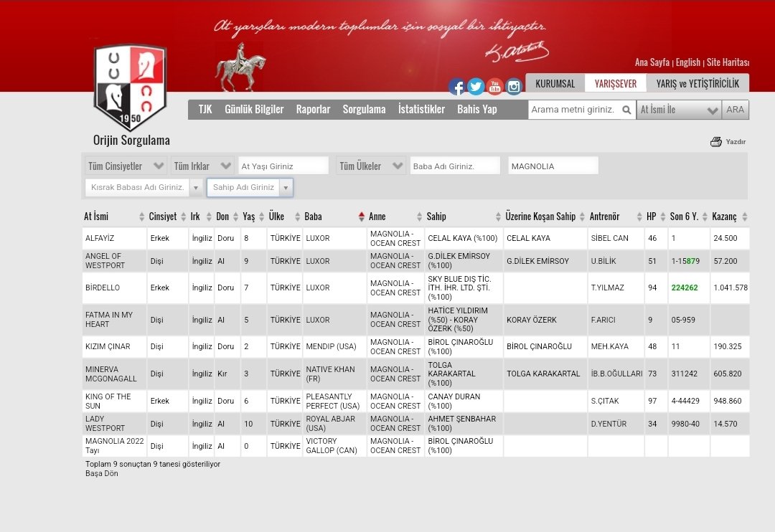Sort table by Sahip column arrows
Screen dimensions: 775x532
[498, 217]
